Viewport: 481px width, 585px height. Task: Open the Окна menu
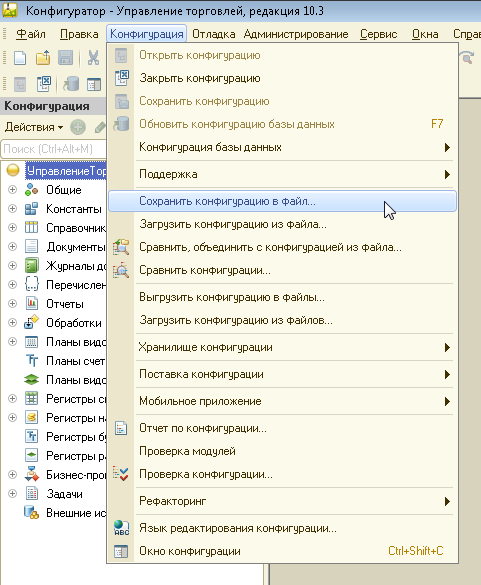coord(425,34)
